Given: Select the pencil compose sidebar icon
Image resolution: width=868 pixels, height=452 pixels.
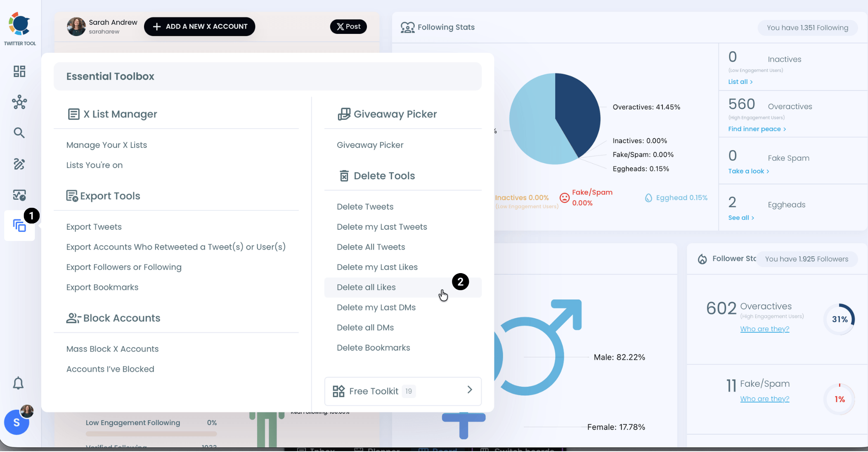Looking at the screenshot, I should coord(19,164).
